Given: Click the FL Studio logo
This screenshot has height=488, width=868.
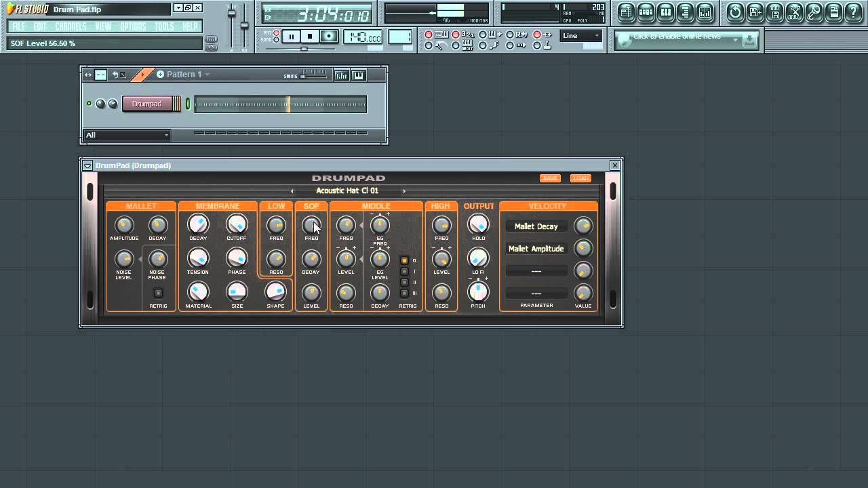Looking at the screenshot, I should [28, 9].
